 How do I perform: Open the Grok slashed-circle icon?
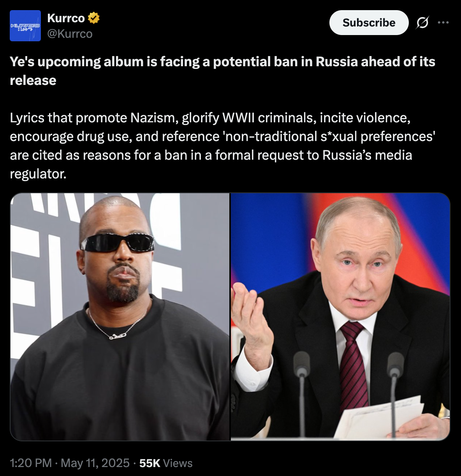coord(422,23)
